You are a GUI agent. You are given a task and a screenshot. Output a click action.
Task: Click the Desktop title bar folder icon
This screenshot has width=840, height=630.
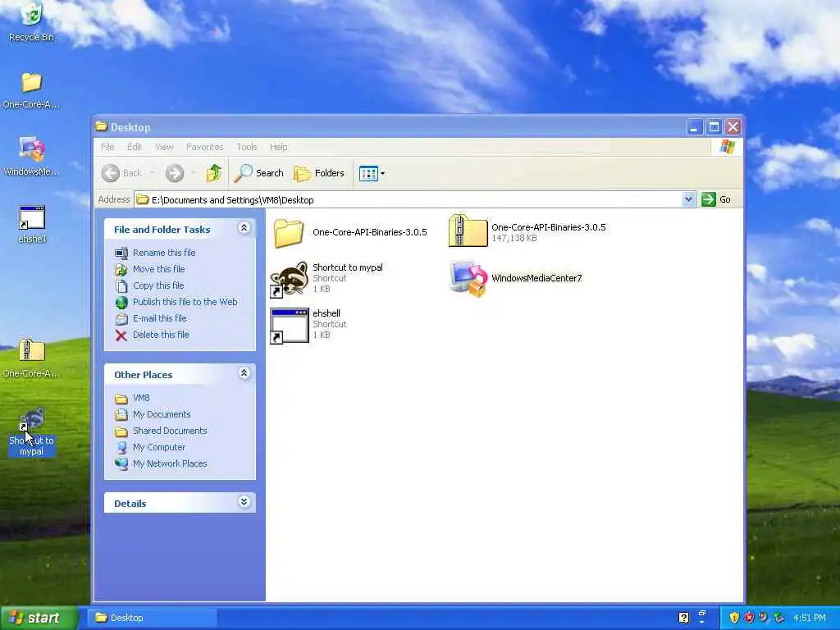tap(101, 126)
